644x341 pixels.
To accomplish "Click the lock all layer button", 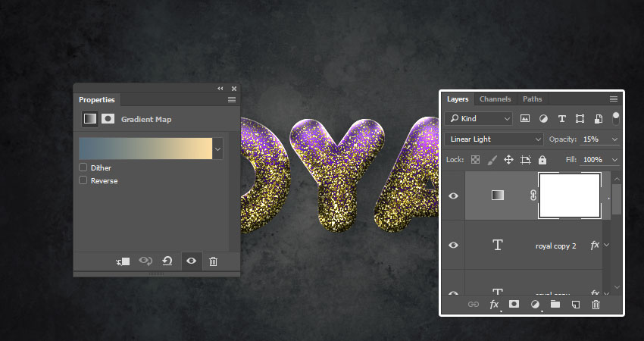I will [x=542, y=160].
